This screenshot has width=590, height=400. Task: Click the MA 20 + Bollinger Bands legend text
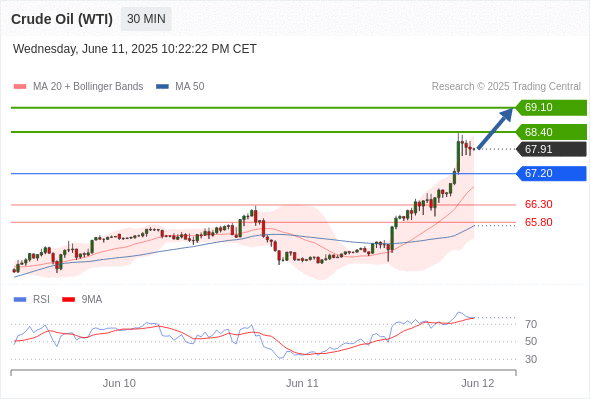pyautogui.click(x=88, y=87)
